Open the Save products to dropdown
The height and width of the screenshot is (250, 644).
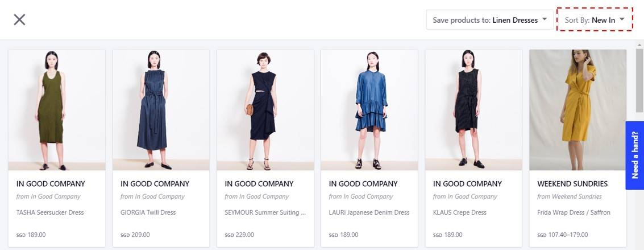coord(489,20)
